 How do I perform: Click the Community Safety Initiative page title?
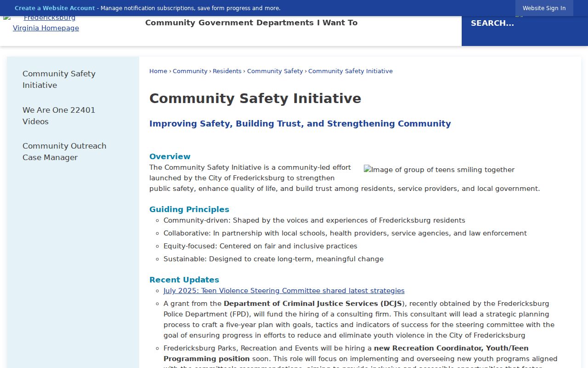[255, 98]
